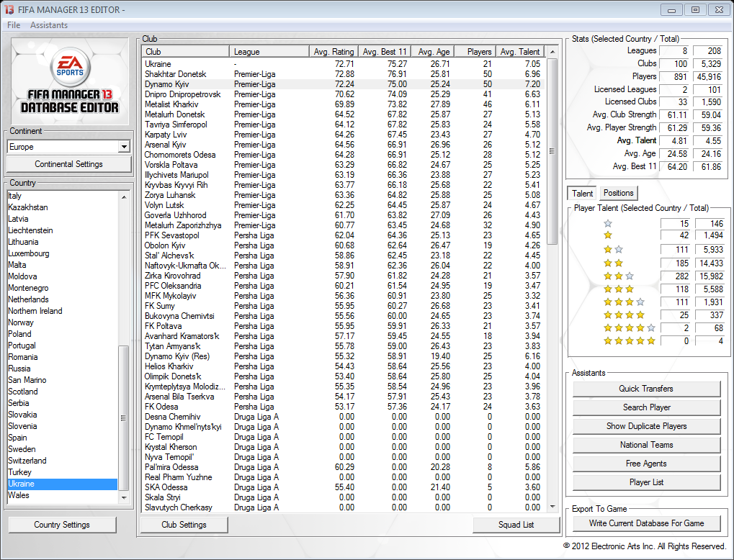The image size is (734, 560).
Task: Select Netherlands in the country list
Action: pos(62,299)
